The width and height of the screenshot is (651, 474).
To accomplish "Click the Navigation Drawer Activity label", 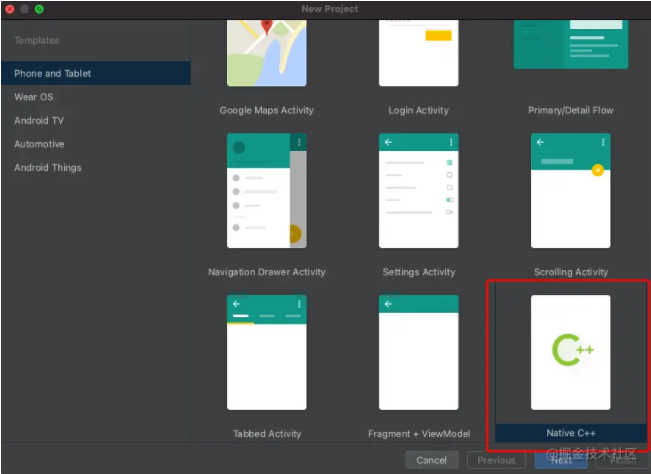I will (x=267, y=272).
